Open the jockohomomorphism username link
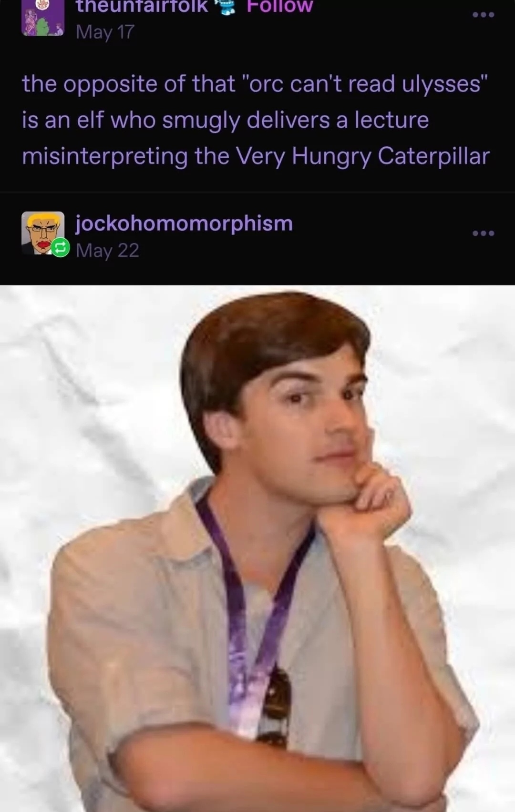The height and width of the screenshot is (812, 515). 184,223
